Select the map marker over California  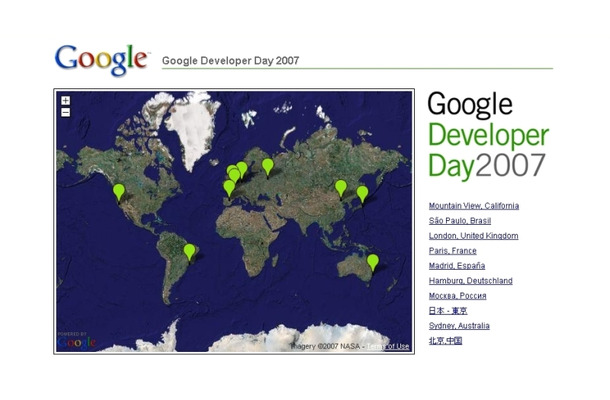pyautogui.click(x=119, y=193)
